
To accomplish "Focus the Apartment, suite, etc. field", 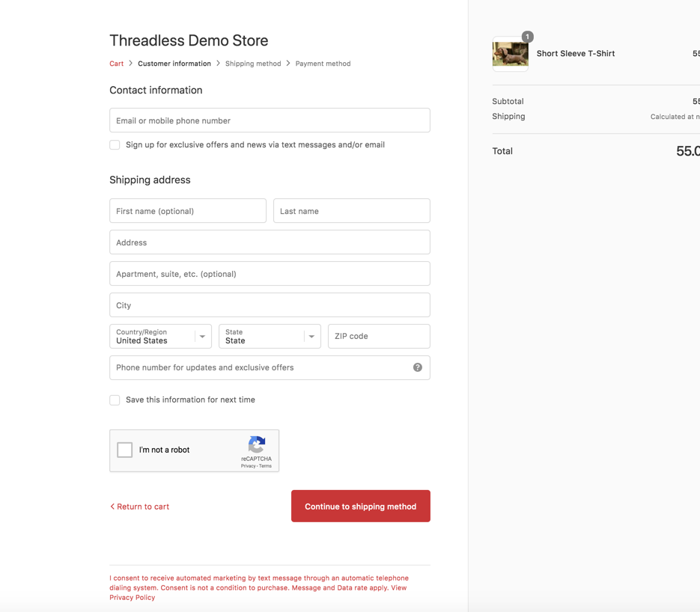I will point(270,274).
